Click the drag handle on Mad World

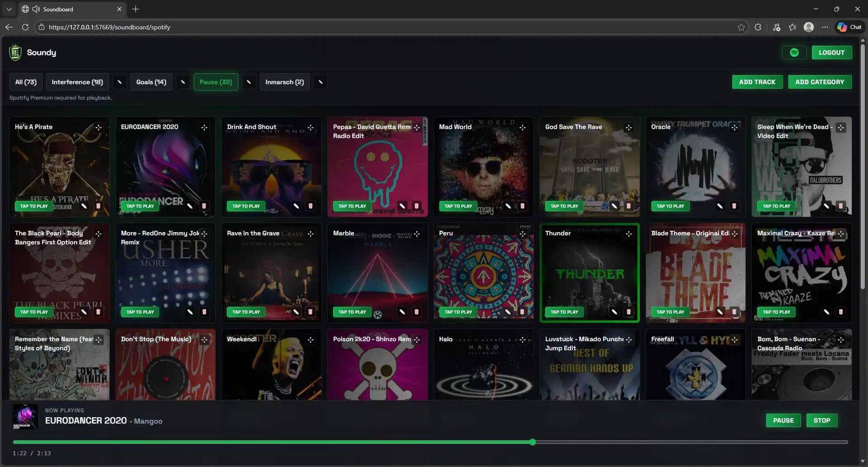tap(523, 128)
